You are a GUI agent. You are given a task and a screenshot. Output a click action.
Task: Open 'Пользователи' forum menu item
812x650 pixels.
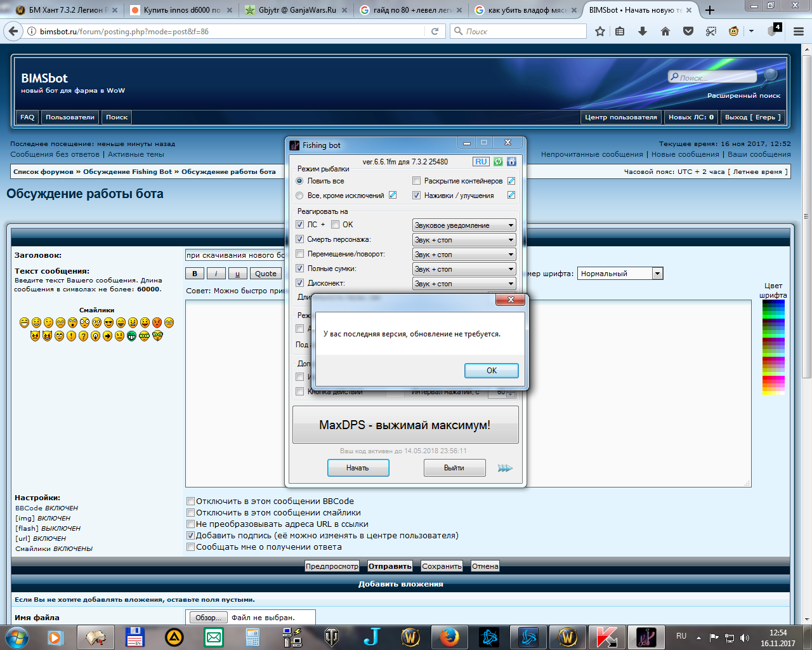coord(70,117)
